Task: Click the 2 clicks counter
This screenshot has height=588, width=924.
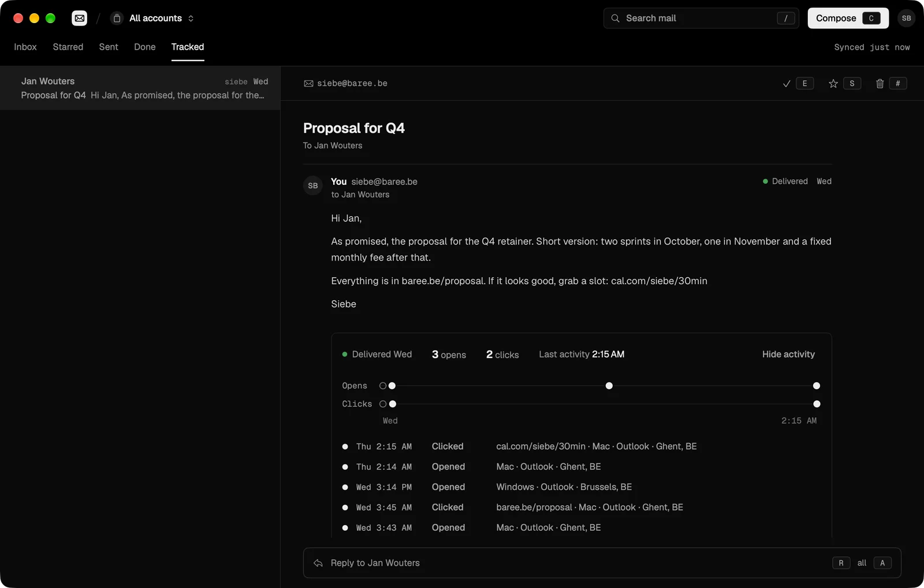Action: click(502, 355)
